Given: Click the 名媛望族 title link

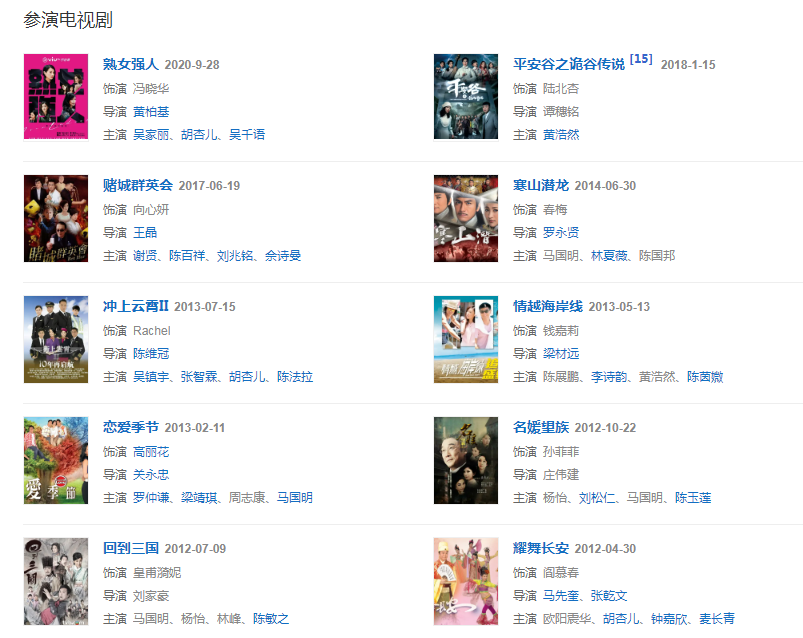Looking at the screenshot, I should pos(541,427).
